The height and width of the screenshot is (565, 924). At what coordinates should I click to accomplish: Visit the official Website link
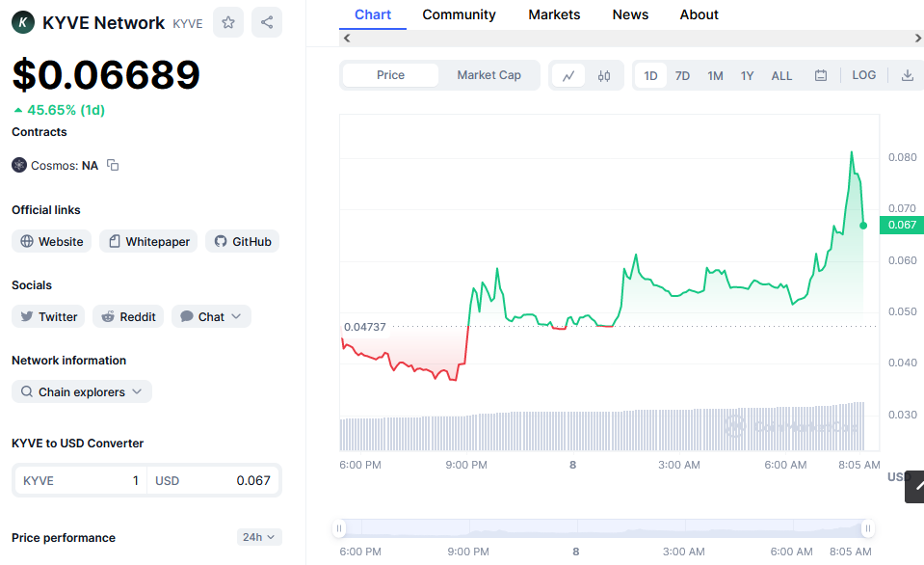tap(52, 241)
